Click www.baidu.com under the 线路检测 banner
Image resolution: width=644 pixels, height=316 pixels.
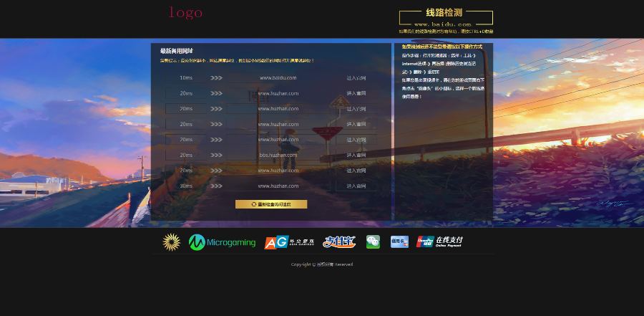[x=443, y=24]
